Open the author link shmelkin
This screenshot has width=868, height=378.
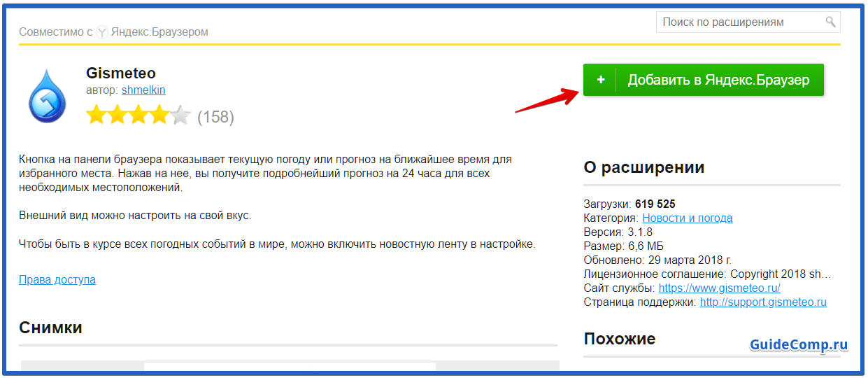pyautogui.click(x=143, y=90)
